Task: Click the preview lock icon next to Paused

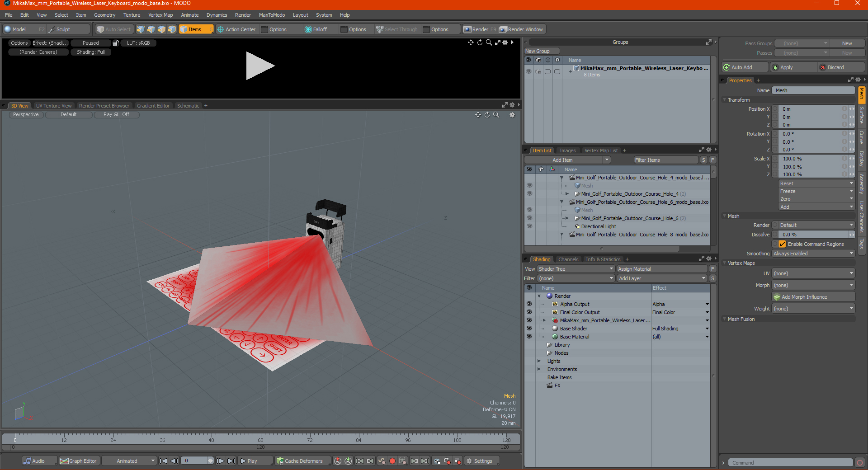Action: [x=116, y=43]
